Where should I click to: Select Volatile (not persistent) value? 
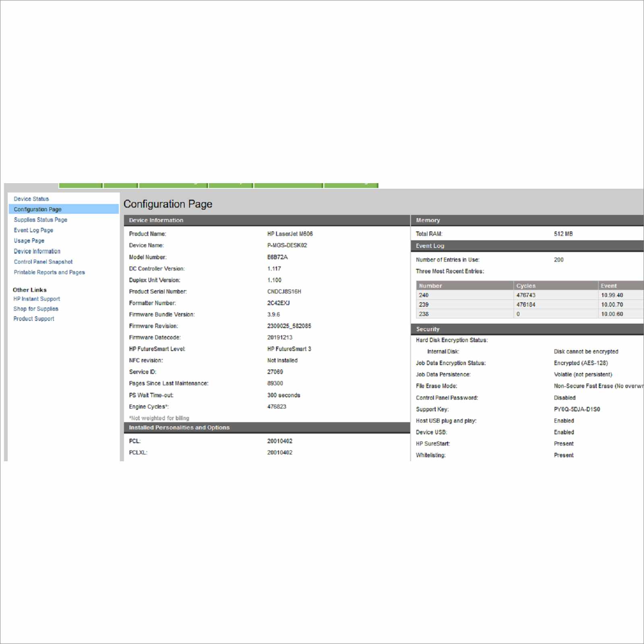(583, 374)
